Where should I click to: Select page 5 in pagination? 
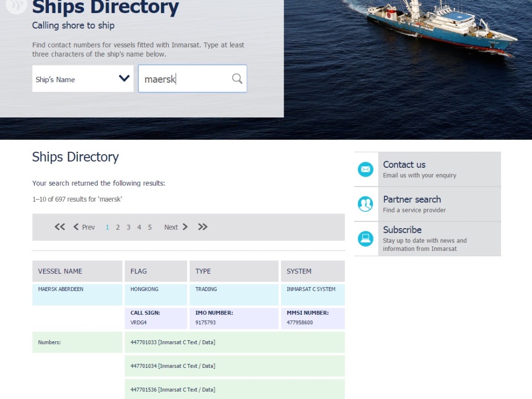150,227
